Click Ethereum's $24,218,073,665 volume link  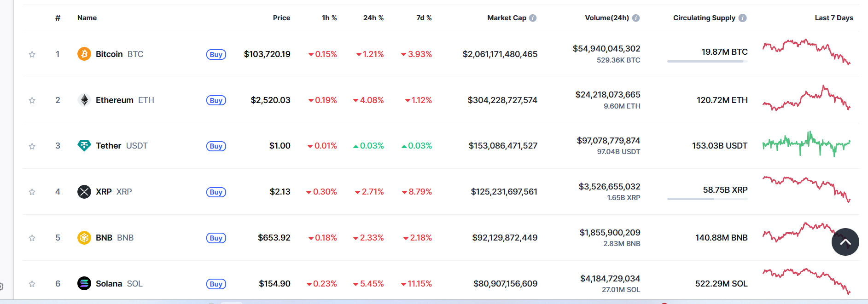(x=608, y=95)
